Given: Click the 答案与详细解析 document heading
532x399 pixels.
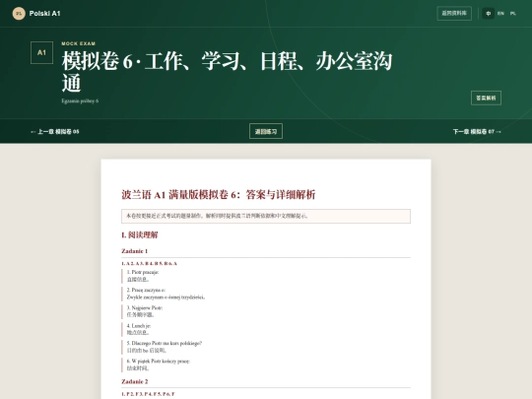Looking at the screenshot, I should click(219, 195).
